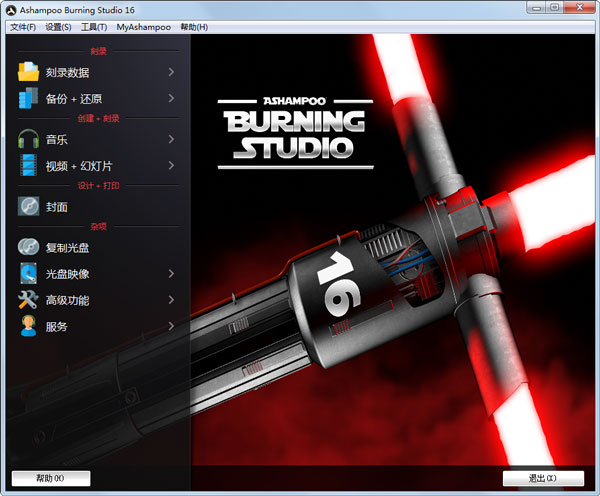The image size is (600, 496).
Task: Open the 工具(T) menu
Action: tap(94, 27)
